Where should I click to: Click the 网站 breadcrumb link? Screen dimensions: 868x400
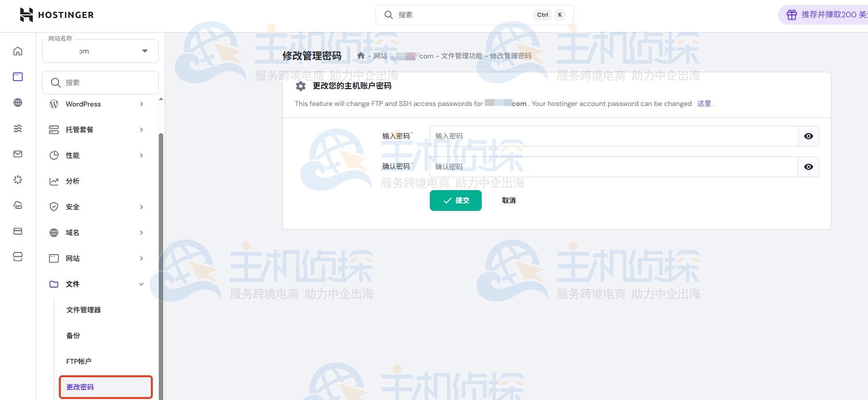[x=380, y=56]
